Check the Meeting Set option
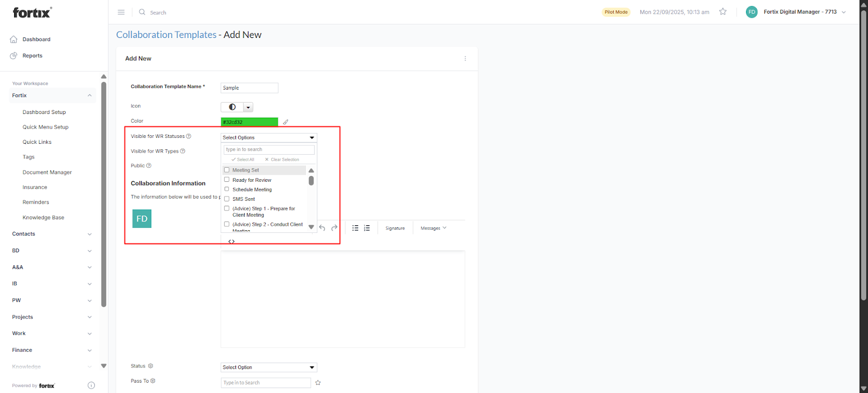The height and width of the screenshot is (393, 868). click(227, 170)
